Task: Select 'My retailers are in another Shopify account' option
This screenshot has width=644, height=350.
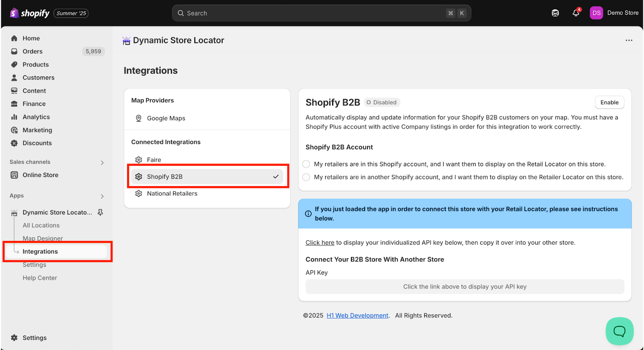Action: coord(306,177)
